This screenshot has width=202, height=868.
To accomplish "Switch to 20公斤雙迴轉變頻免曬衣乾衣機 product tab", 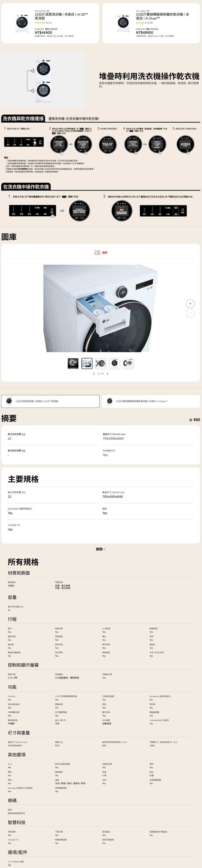I will 151,401.
